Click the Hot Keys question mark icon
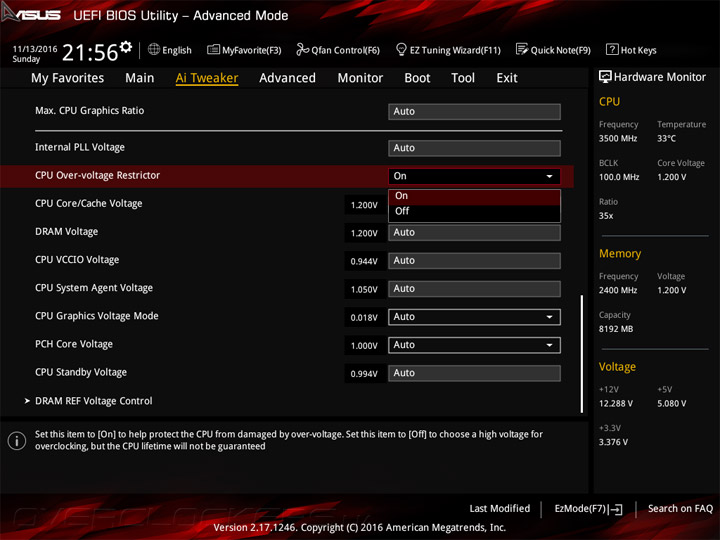 [x=612, y=49]
